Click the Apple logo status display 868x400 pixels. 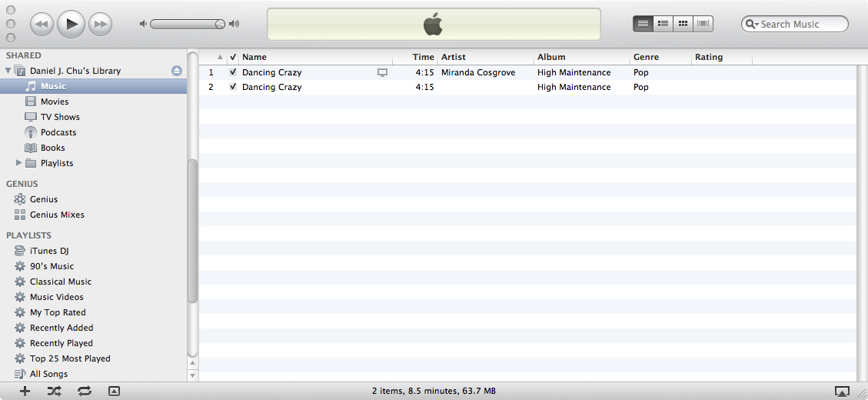(434, 25)
